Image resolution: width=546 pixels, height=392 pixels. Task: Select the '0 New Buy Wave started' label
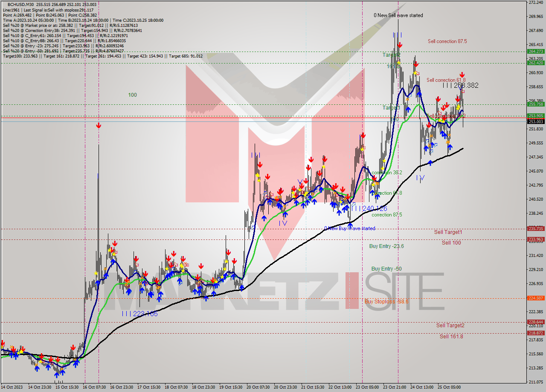tap(350, 228)
